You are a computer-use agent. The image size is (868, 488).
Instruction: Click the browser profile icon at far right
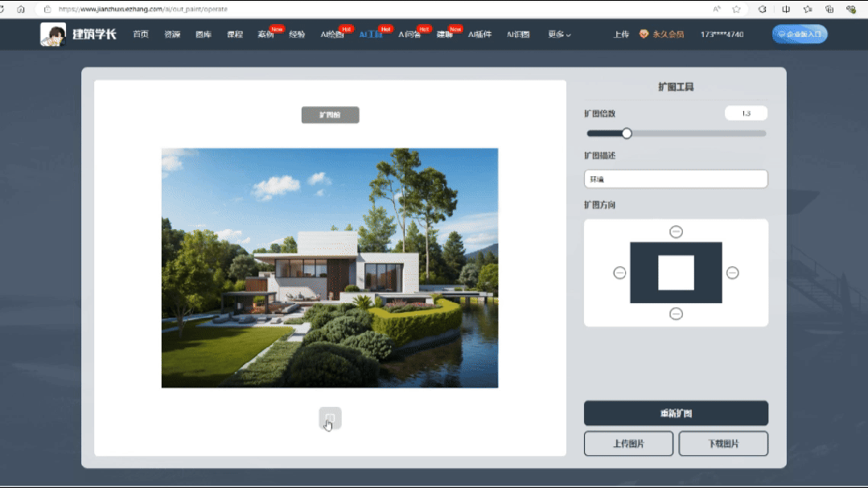851,9
